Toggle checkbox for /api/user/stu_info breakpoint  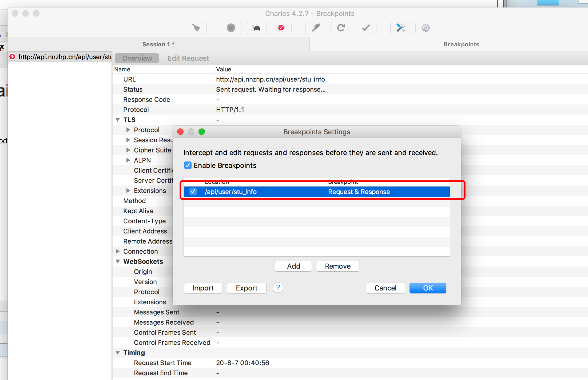193,192
